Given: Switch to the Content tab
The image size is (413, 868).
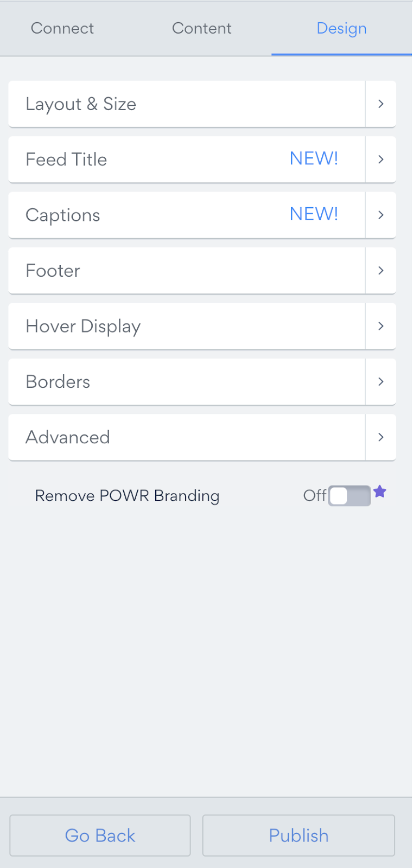Looking at the screenshot, I should [202, 28].
